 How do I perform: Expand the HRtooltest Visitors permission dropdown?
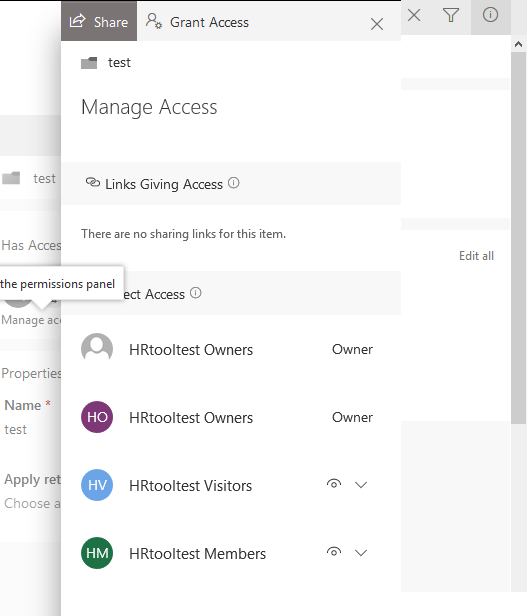coord(361,485)
